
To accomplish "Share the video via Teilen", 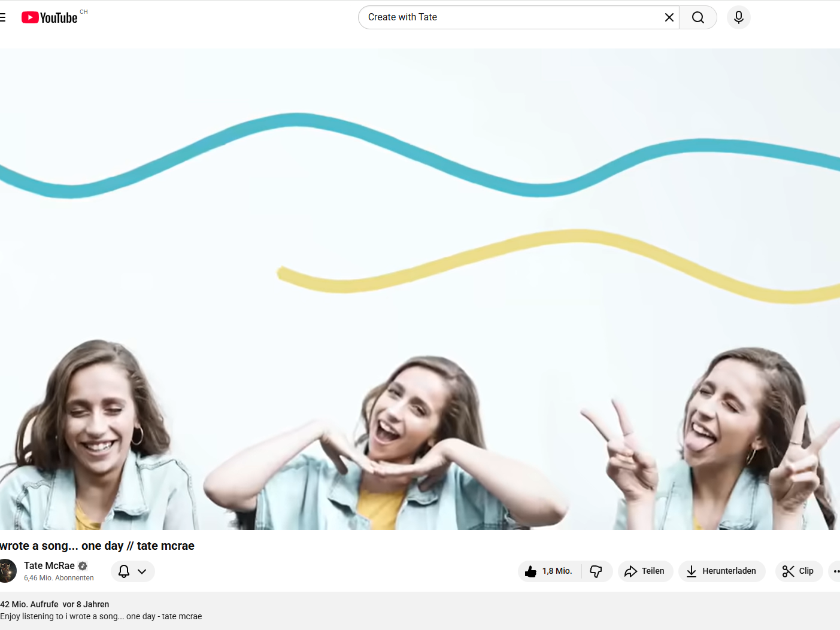I will click(645, 571).
